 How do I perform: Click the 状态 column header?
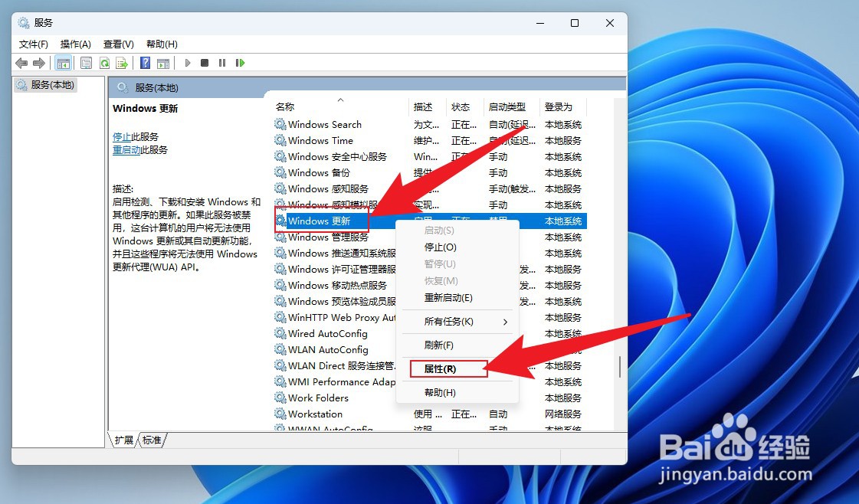465,106
